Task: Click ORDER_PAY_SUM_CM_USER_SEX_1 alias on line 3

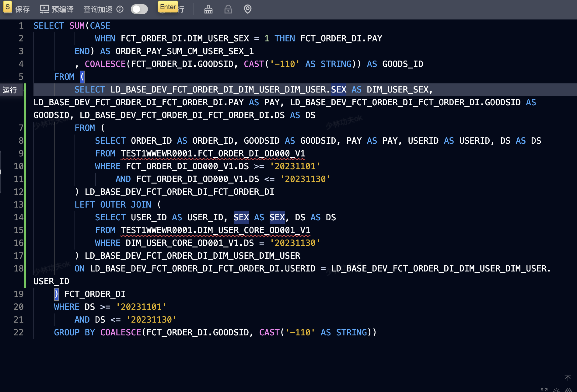Action: tap(185, 51)
